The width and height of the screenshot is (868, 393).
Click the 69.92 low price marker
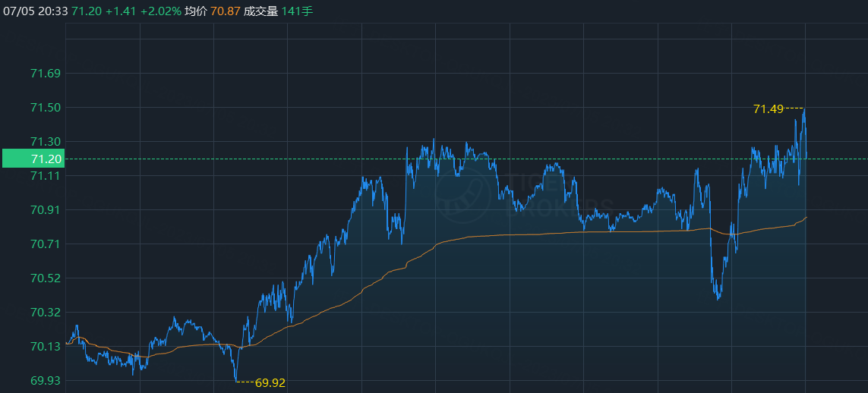(270, 382)
